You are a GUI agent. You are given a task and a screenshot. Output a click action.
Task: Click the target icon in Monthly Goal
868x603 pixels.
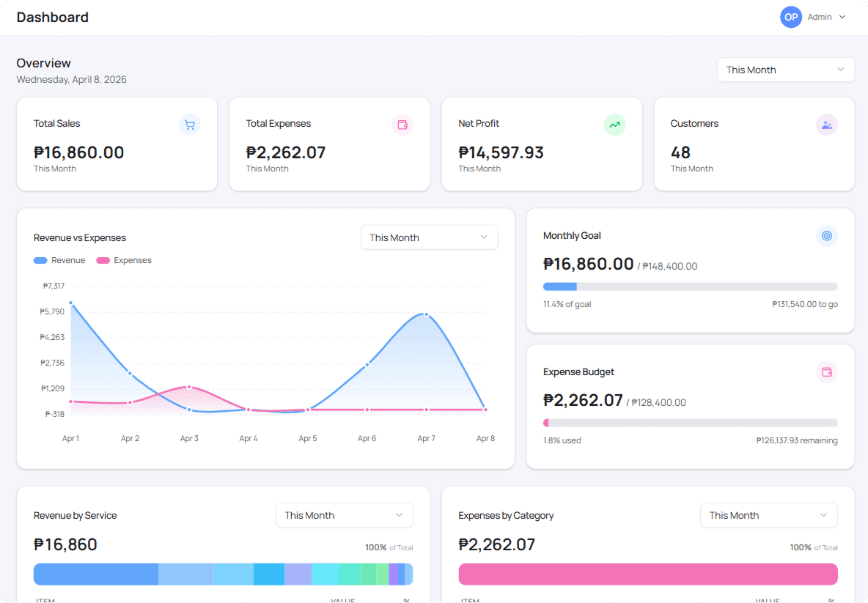[827, 236]
